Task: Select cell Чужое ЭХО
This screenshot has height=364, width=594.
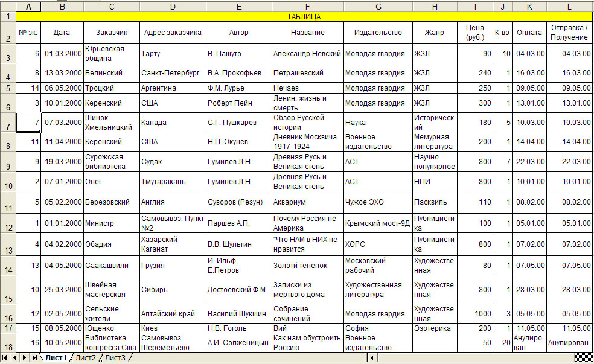Action: coord(378,202)
